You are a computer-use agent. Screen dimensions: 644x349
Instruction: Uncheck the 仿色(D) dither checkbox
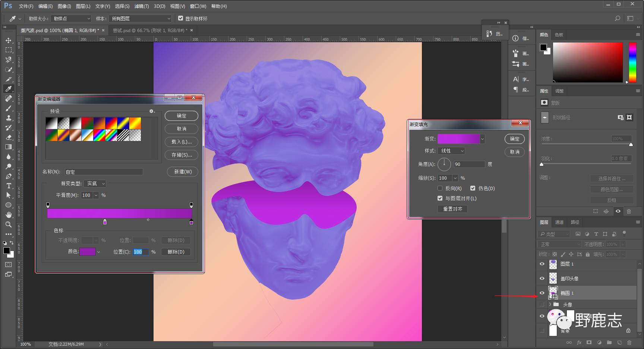pos(473,188)
